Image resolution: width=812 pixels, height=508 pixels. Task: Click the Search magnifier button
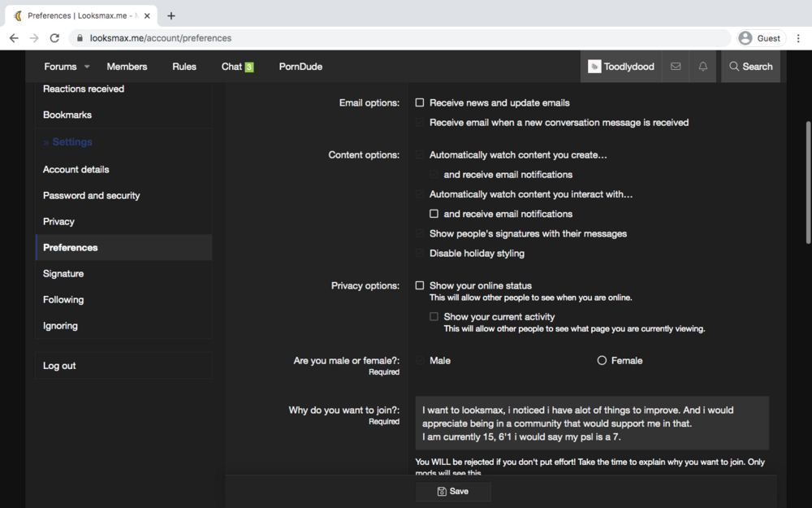(x=750, y=67)
